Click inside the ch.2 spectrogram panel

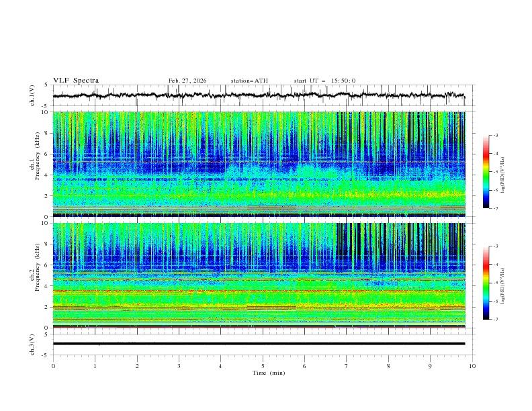[259, 275]
